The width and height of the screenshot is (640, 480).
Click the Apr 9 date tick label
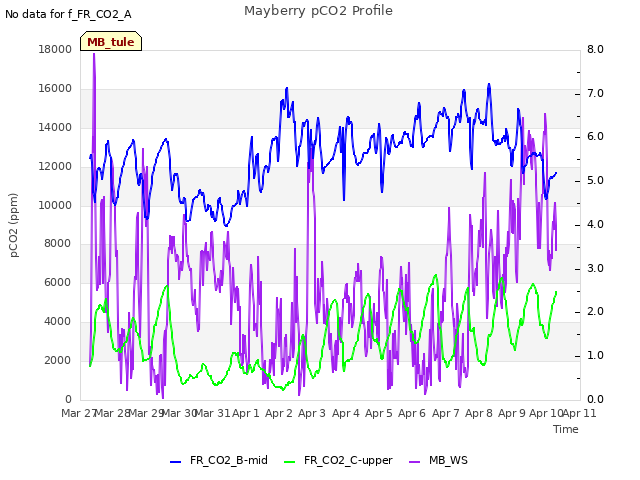(512, 413)
